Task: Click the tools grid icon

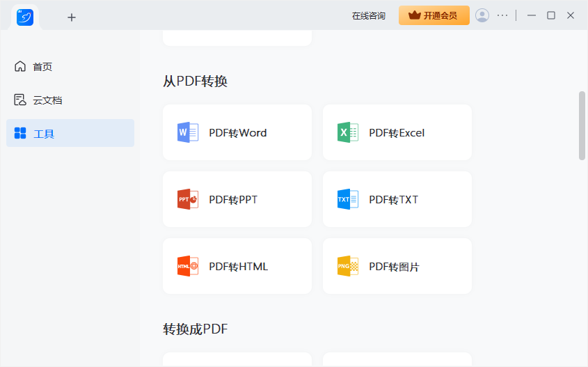Action: (x=20, y=133)
